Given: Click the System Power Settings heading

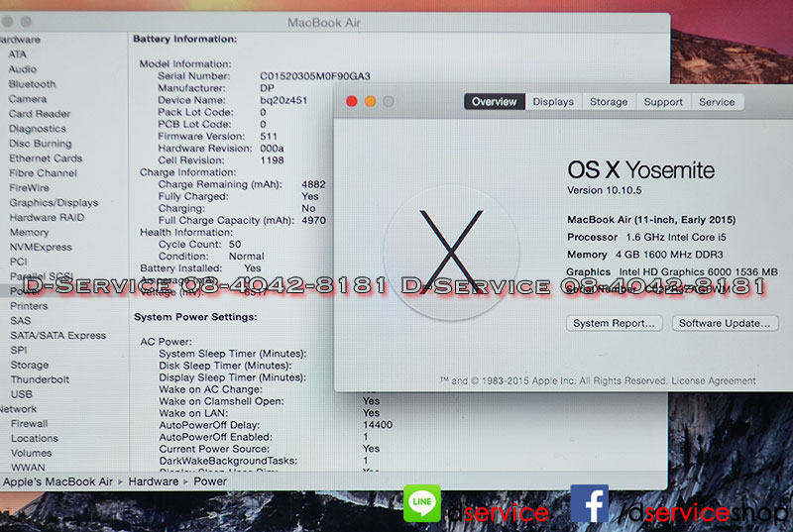Looking at the screenshot, I should [x=195, y=317].
